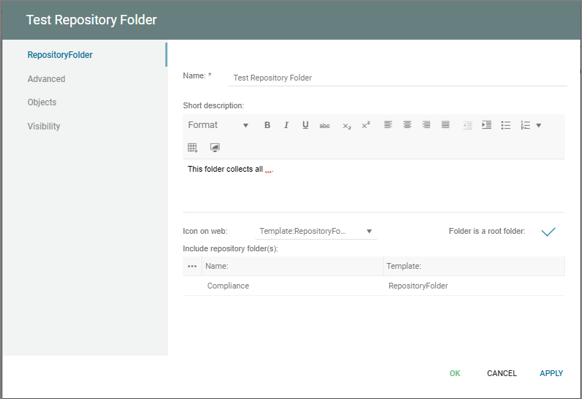Justify text alignment
This screenshot has width=582, height=399.
click(445, 125)
